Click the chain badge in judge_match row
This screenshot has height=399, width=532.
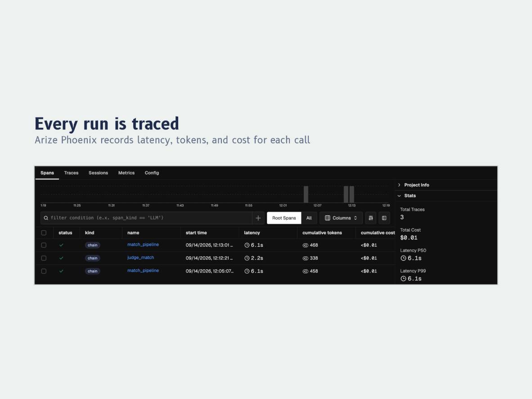point(93,258)
